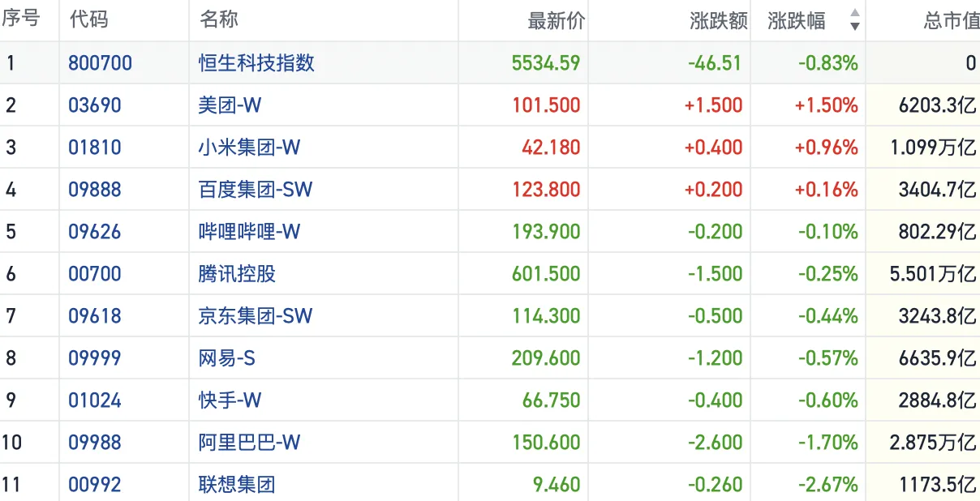Select the latest price 123.800
The width and height of the screenshot is (980, 501).
click(546, 189)
